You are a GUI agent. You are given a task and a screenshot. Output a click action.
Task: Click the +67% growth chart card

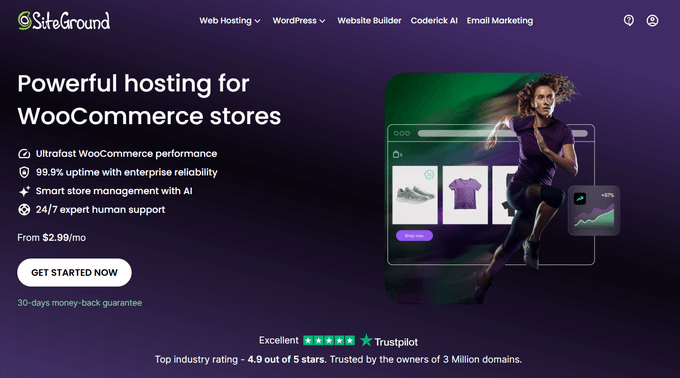click(x=594, y=211)
